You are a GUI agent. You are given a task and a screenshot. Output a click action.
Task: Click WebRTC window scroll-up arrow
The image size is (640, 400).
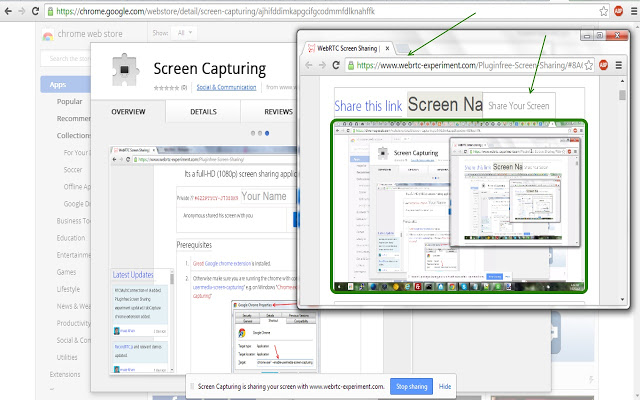(x=622, y=81)
